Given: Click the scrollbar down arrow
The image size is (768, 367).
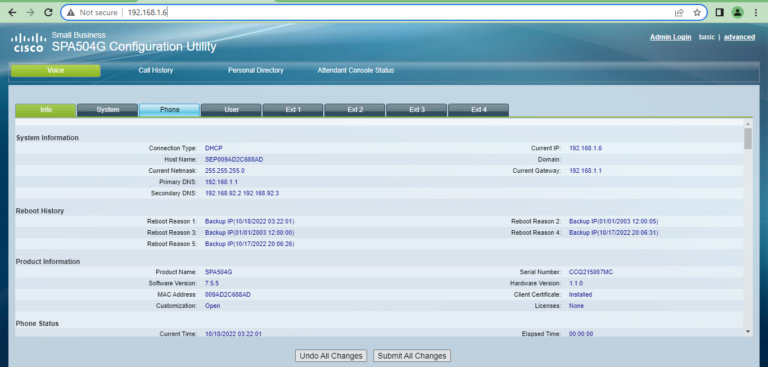Looking at the screenshot, I should (x=748, y=332).
